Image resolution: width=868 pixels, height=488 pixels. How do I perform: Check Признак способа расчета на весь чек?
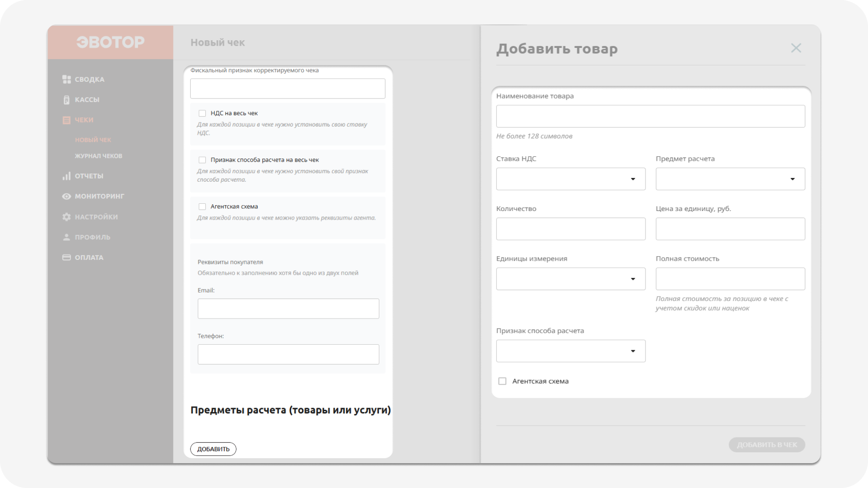click(202, 160)
